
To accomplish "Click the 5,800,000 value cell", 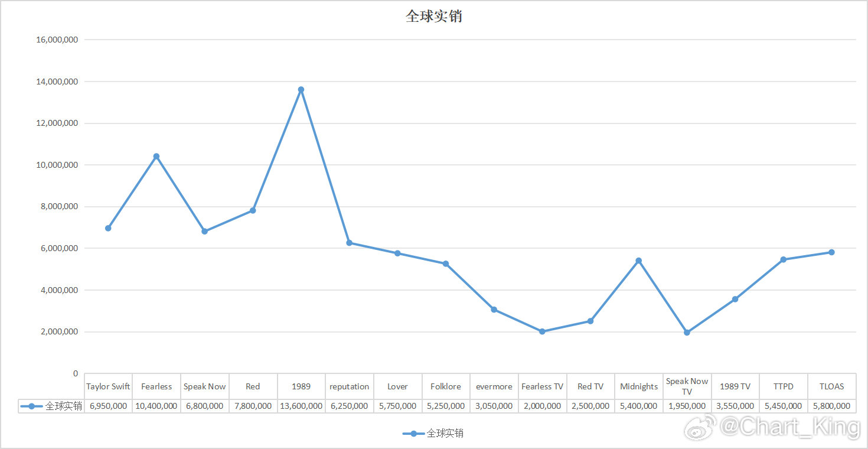I will (x=831, y=406).
